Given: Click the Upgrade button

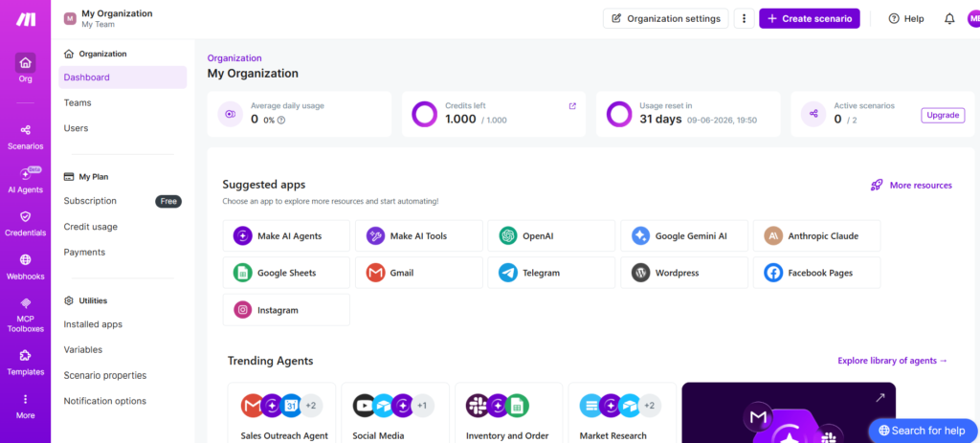Looking at the screenshot, I should pyautogui.click(x=943, y=115).
